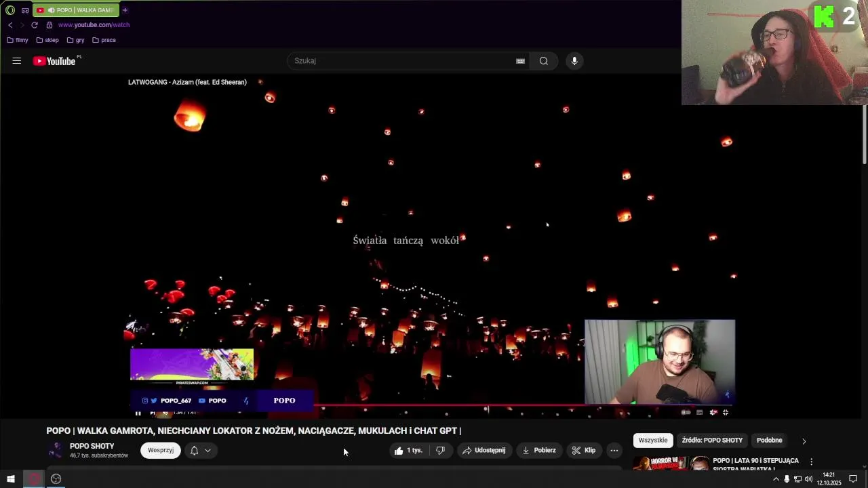Open the OBS Studio taskbar icon
Image resolution: width=868 pixels, height=488 pixels.
click(56, 479)
